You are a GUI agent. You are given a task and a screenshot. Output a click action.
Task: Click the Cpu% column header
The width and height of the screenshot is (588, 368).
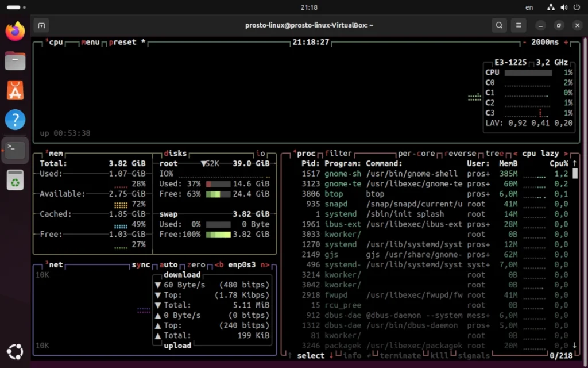[x=559, y=163]
